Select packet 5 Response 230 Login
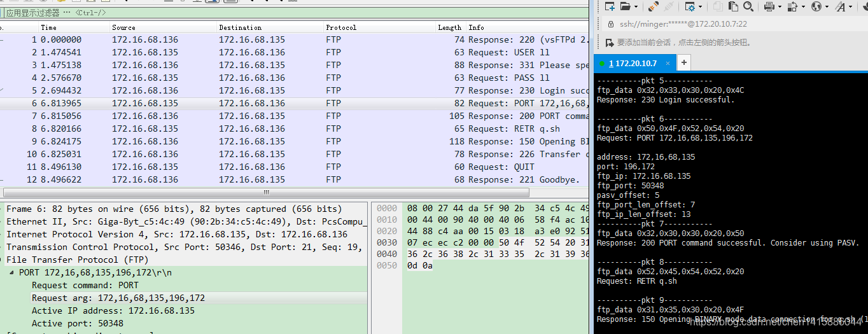This screenshot has width=868, height=334. (x=295, y=90)
